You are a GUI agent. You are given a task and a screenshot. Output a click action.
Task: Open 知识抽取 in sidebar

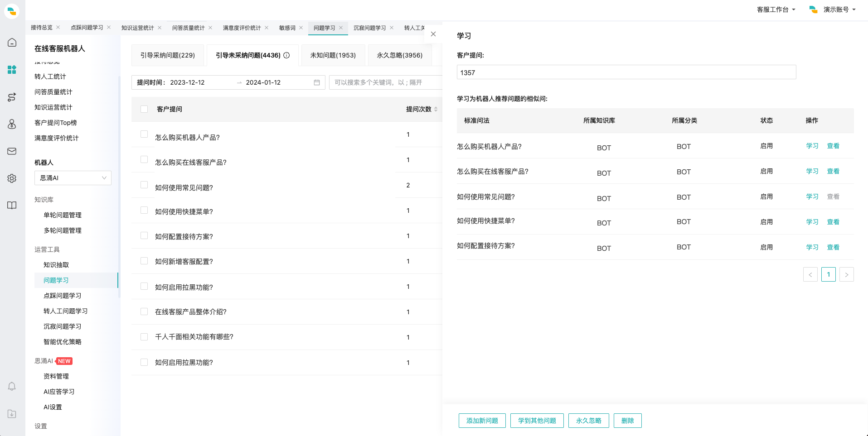click(x=56, y=265)
